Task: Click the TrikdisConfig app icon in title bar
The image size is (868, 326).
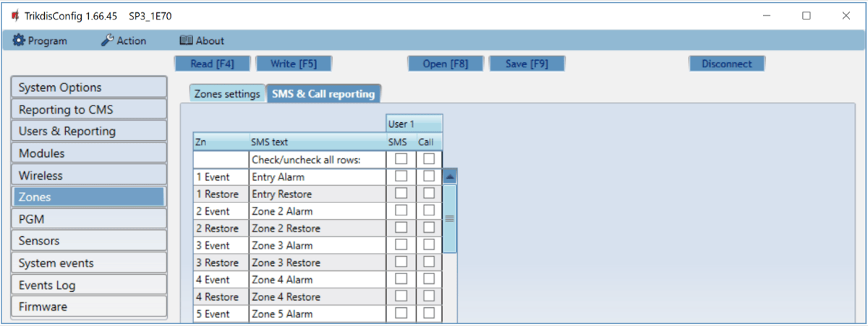Action: click(x=15, y=15)
